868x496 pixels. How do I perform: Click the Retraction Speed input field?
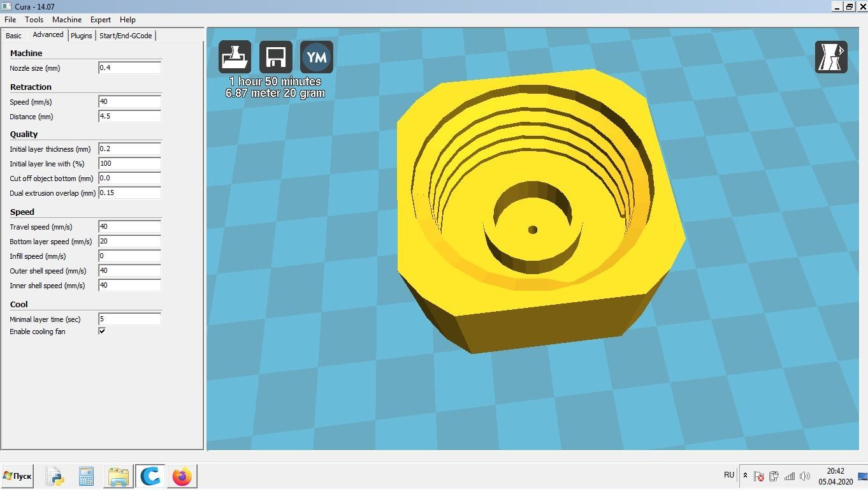coord(129,101)
